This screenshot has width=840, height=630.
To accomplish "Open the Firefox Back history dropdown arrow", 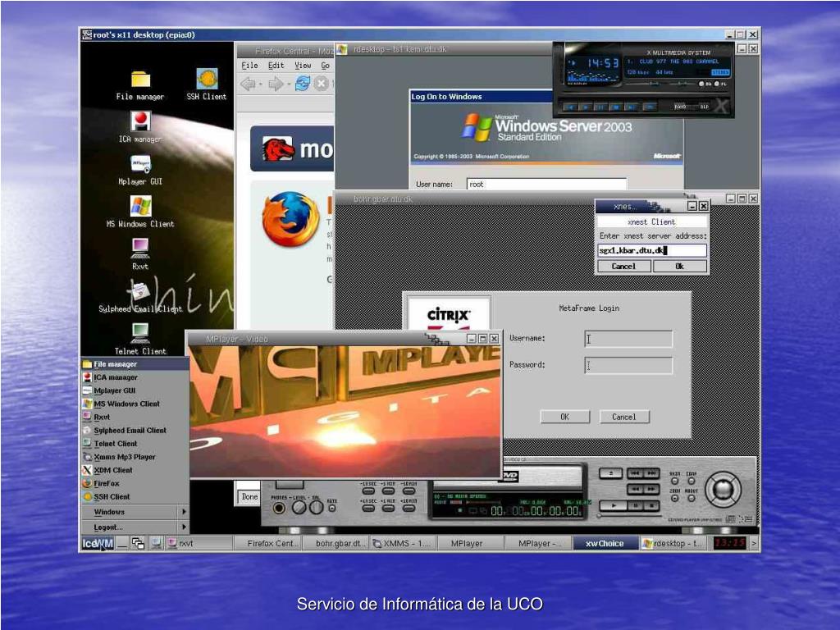I will click(260, 84).
